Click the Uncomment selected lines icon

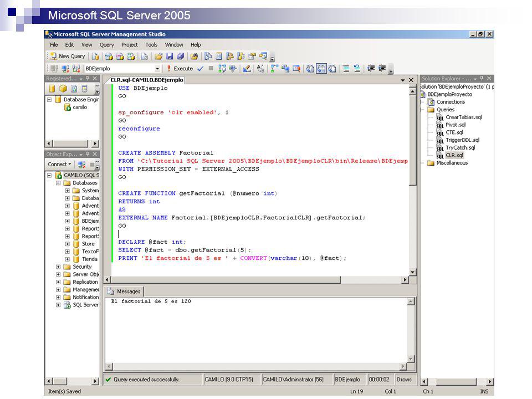pos(357,69)
